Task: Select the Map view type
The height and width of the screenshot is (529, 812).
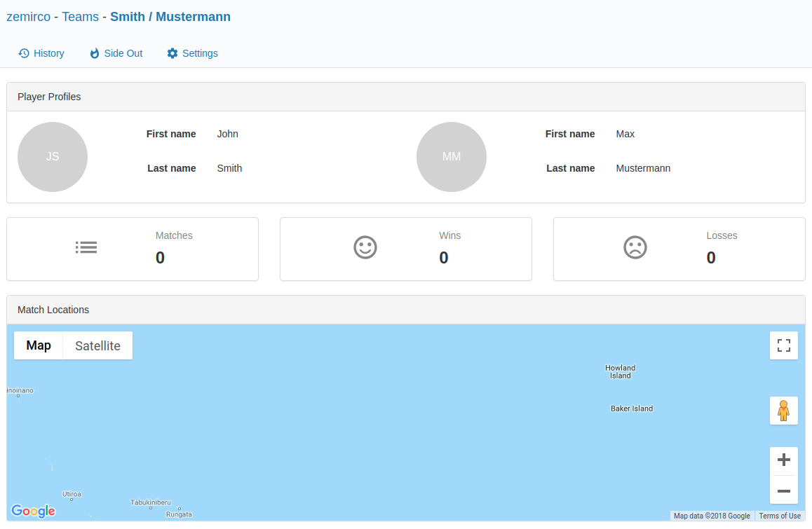Action: [39, 345]
